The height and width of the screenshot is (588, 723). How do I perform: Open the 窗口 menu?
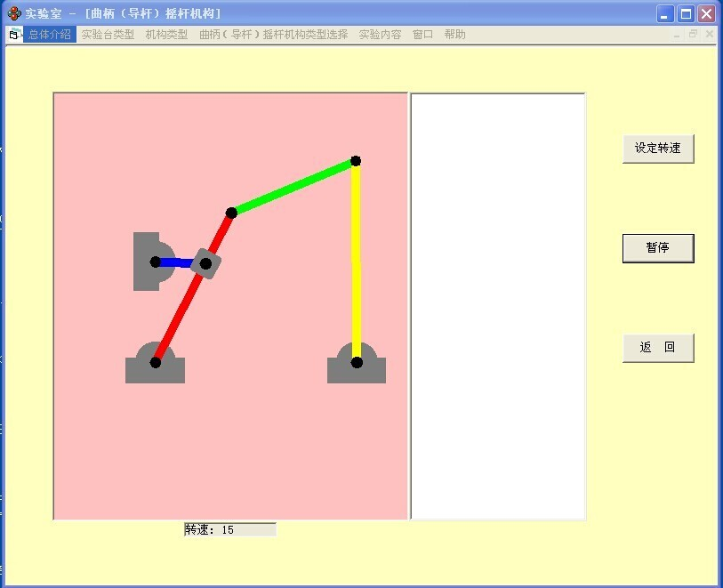[x=422, y=35]
